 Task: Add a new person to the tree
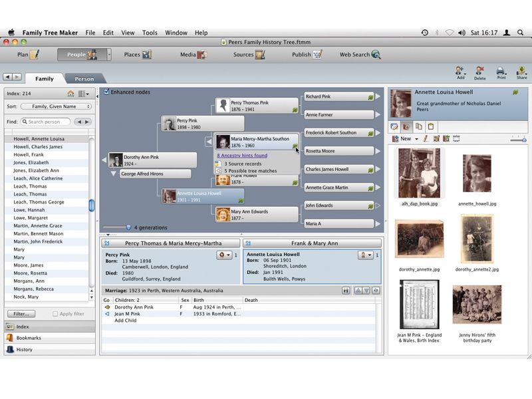click(460, 70)
